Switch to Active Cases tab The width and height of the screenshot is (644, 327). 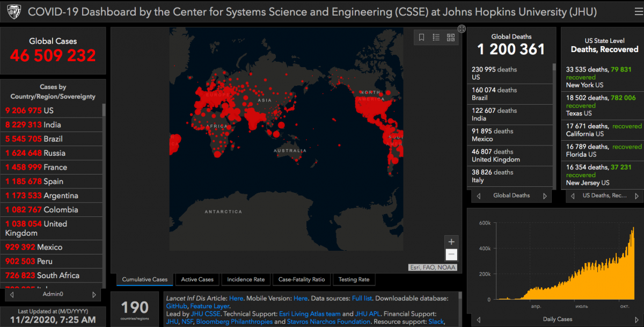(197, 279)
